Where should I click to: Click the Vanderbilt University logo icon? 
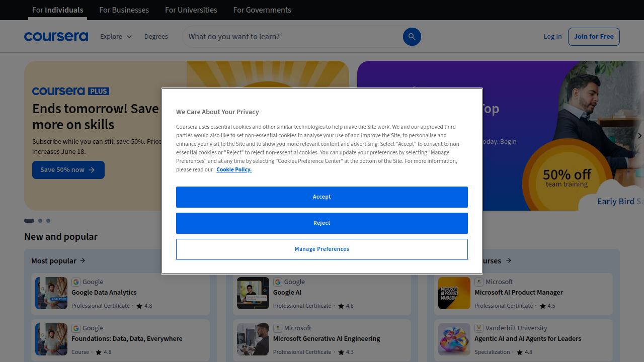[x=479, y=328]
